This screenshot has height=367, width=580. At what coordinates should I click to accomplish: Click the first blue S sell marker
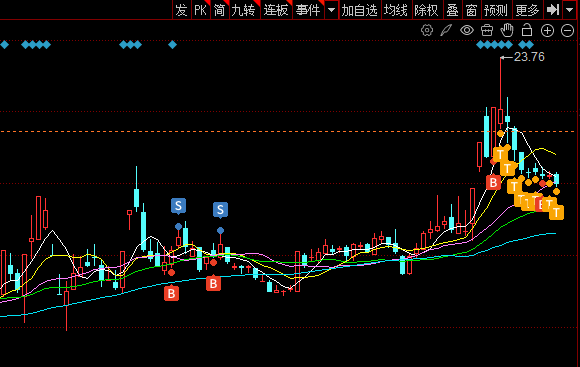coord(178,206)
